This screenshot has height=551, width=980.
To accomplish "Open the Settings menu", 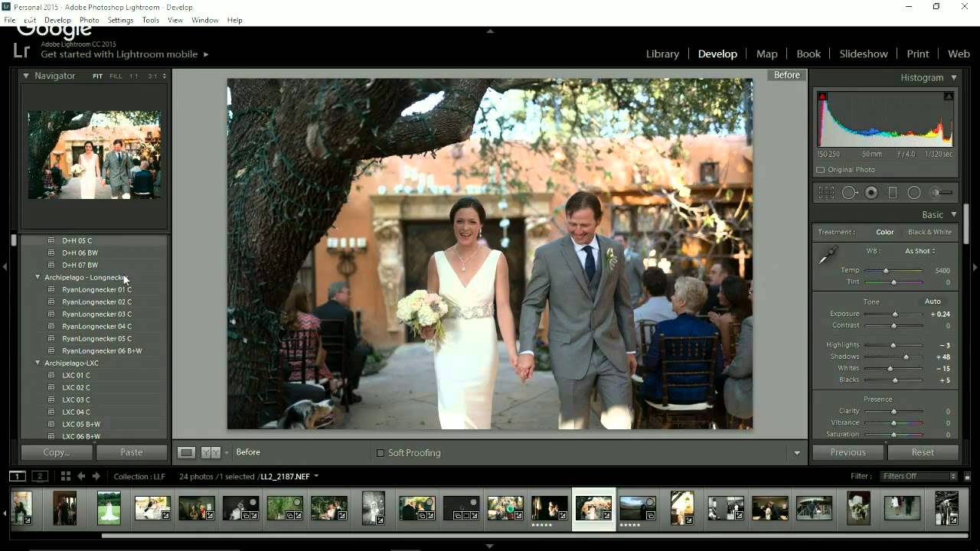I will click(x=120, y=20).
